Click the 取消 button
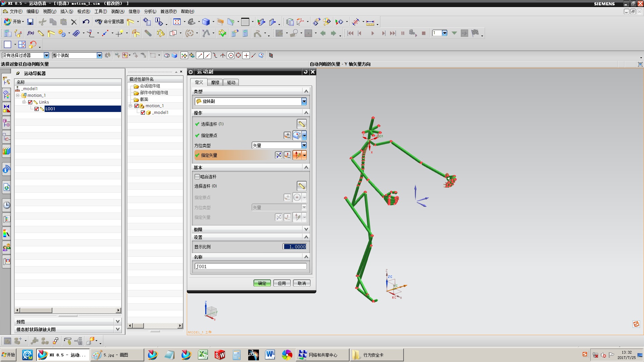Screen dimensions: 644x362 302,283
